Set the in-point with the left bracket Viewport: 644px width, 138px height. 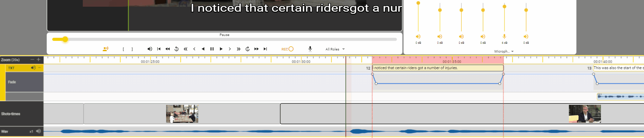coord(123,49)
